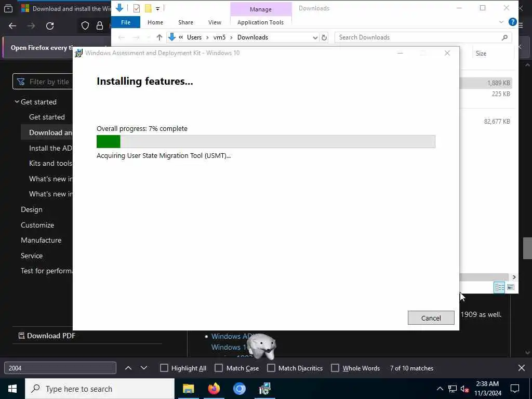Click Firefox tracking protection shield icon
The width and height of the screenshot is (532, 399).
pos(85,26)
